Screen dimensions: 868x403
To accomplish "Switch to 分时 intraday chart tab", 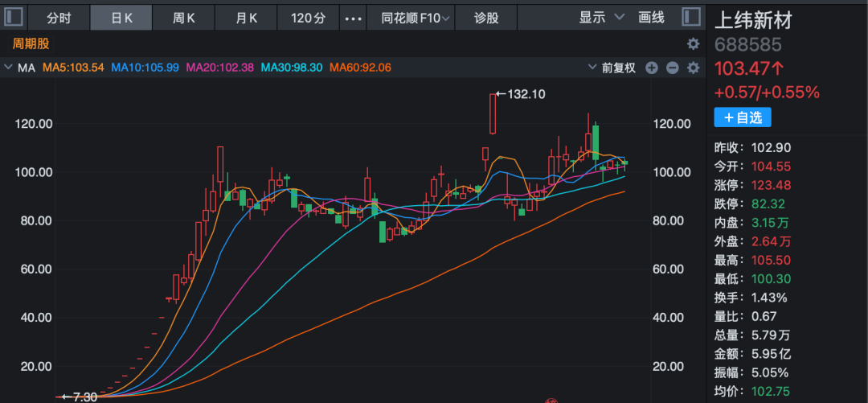I will pos(59,18).
